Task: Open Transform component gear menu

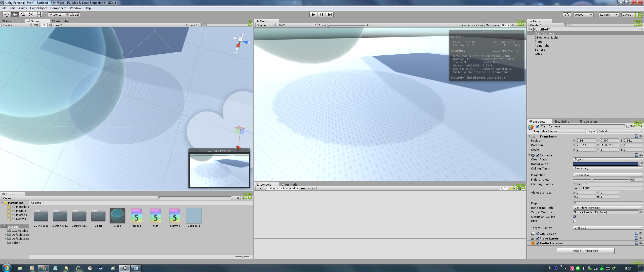Action: coord(641,136)
